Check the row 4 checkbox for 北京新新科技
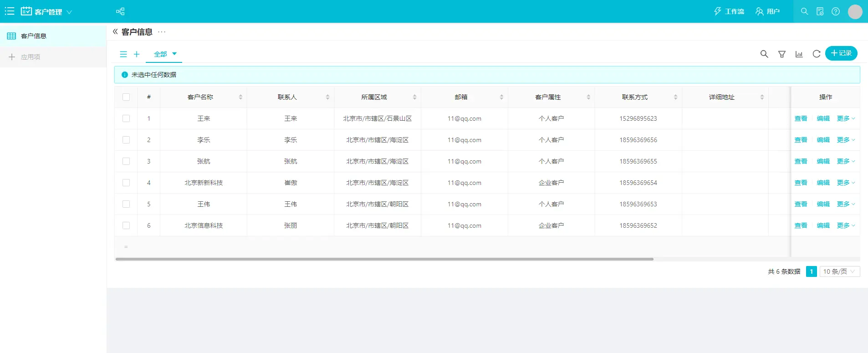 126,183
